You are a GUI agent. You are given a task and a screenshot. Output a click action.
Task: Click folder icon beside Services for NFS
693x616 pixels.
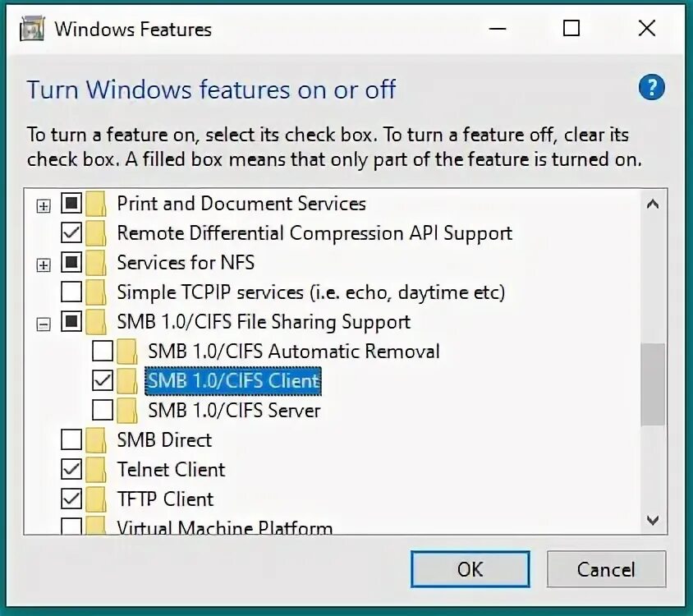click(96, 263)
